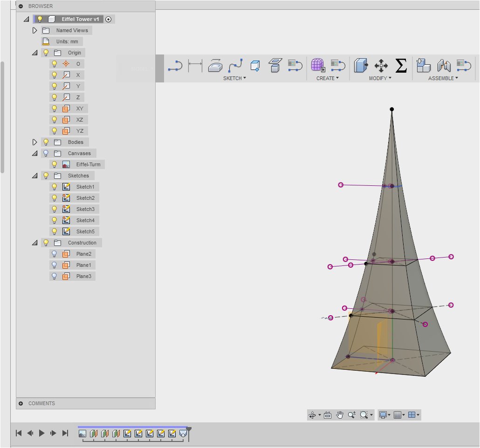Play the timeline
This screenshot has width=480, height=448.
point(41,433)
